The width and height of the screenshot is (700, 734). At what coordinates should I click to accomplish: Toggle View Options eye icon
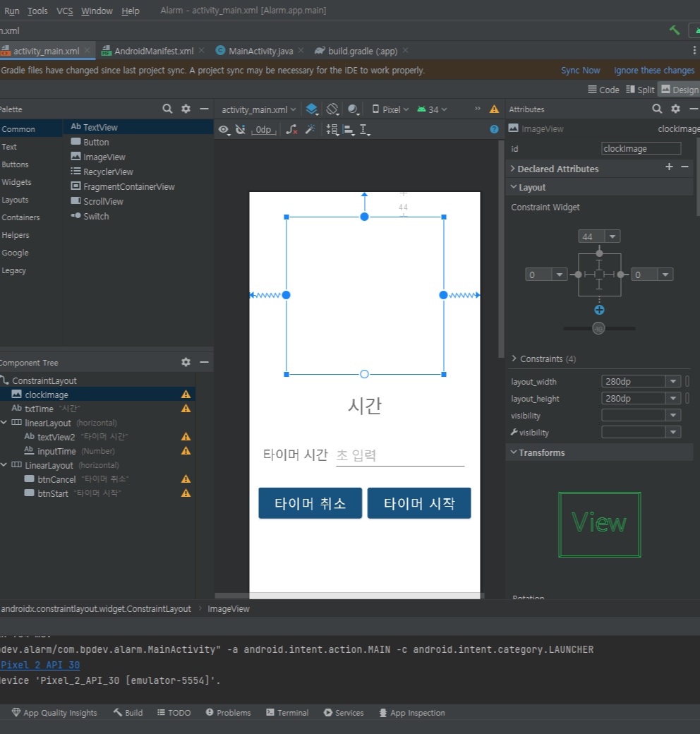click(224, 130)
